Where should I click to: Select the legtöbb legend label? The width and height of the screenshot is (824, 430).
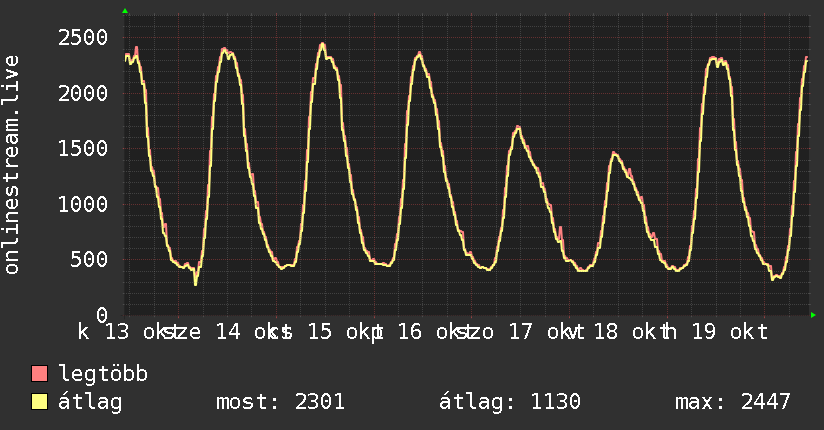(103, 373)
